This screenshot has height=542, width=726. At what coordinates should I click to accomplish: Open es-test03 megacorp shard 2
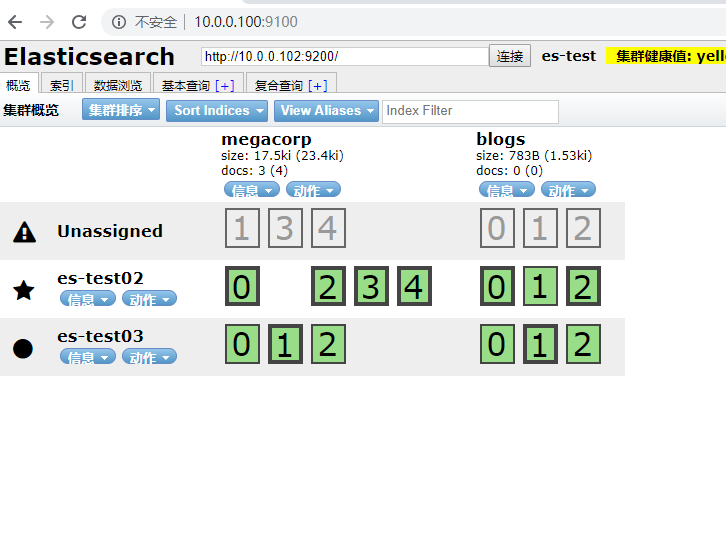point(328,344)
